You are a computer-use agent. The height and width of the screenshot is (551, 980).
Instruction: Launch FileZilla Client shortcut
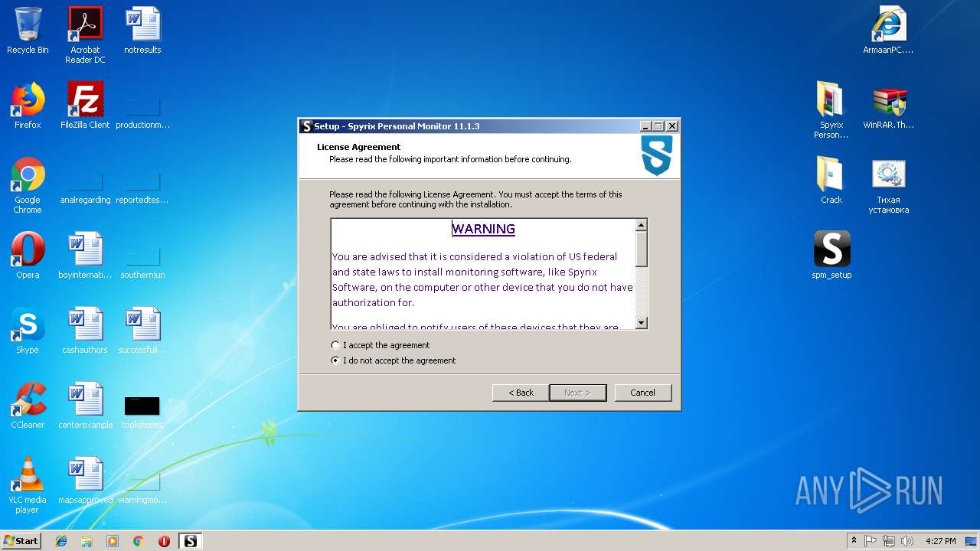point(85,106)
